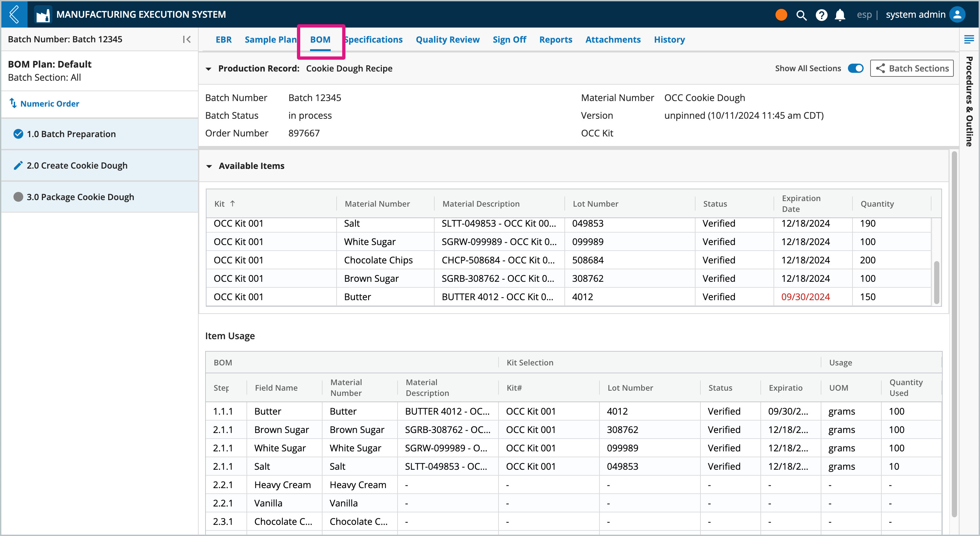Click the Available Items table scrollbar

point(936,282)
